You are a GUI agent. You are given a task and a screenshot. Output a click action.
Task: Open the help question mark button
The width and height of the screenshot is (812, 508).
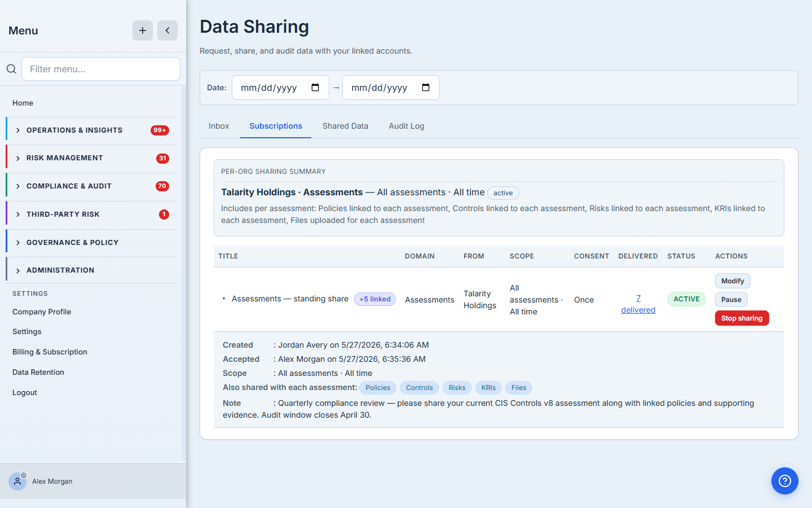pyautogui.click(x=785, y=481)
